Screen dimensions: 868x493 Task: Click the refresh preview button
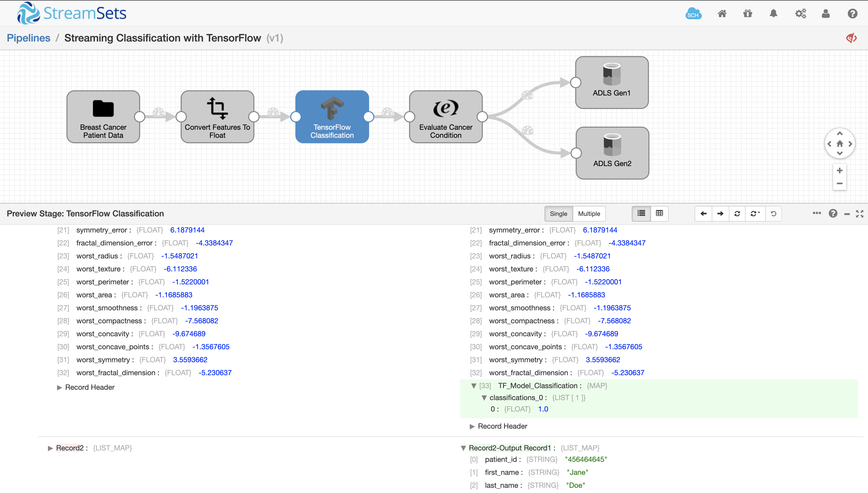(x=737, y=214)
